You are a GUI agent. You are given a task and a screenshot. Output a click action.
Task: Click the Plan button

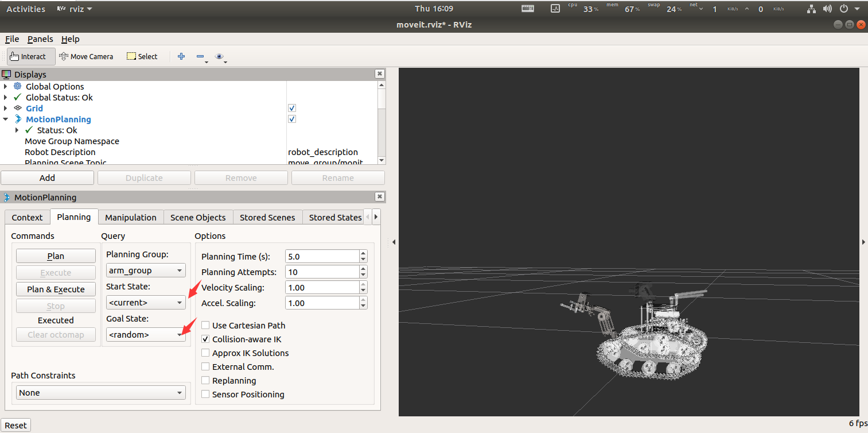56,256
